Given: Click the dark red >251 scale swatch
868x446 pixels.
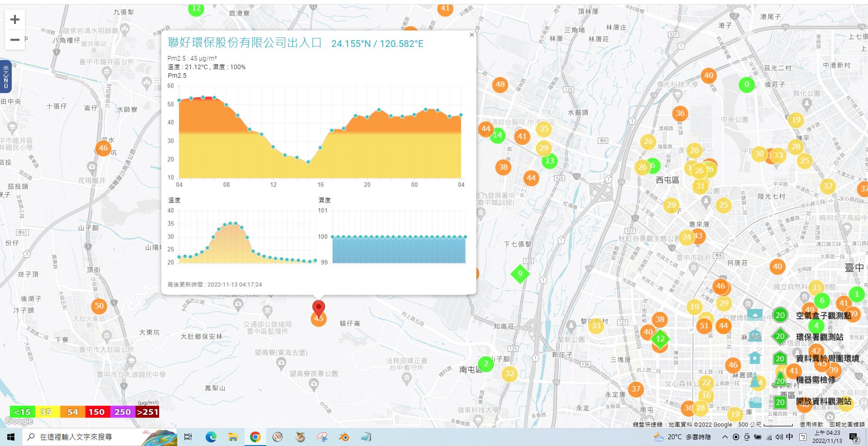Looking at the screenshot, I should pos(147,412).
